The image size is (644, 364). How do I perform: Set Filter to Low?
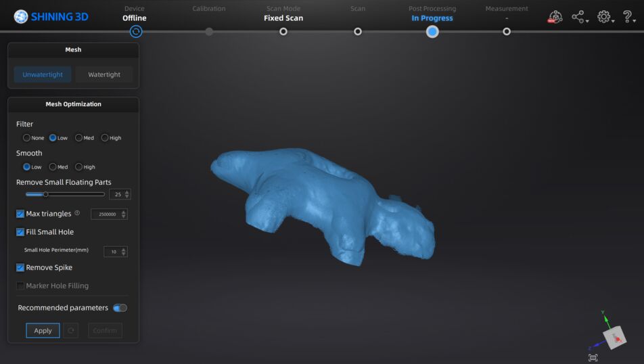click(x=53, y=137)
